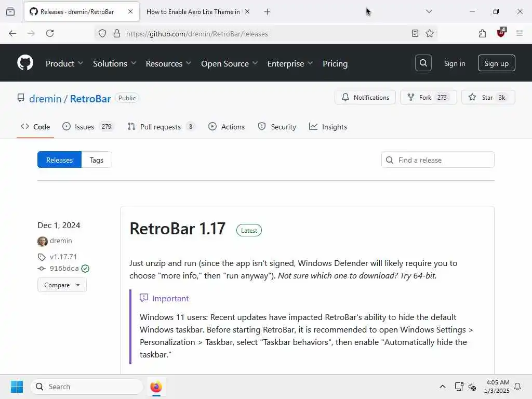Open the Pull requests tab

(x=161, y=127)
